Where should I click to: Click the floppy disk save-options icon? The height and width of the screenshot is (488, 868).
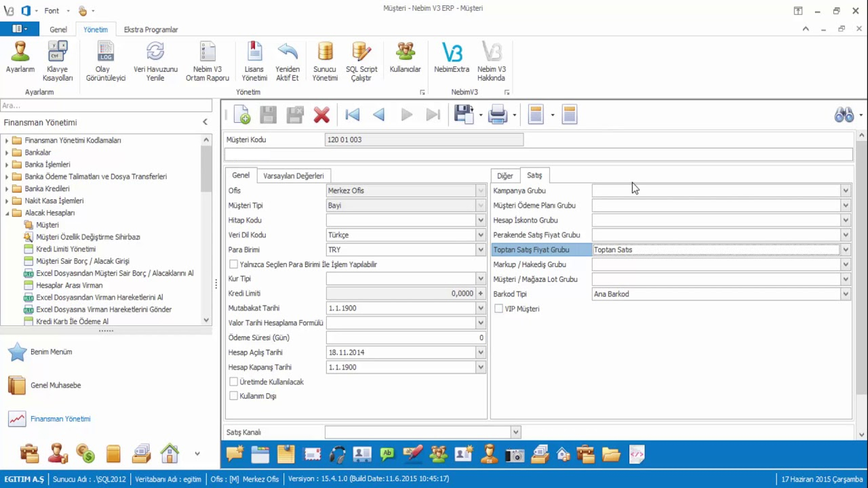click(464, 115)
